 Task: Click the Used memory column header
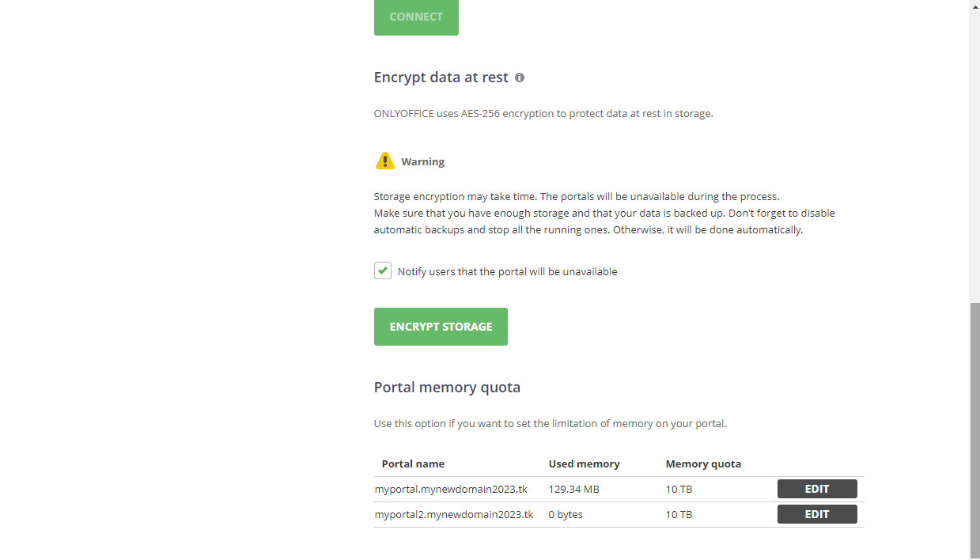coord(584,464)
